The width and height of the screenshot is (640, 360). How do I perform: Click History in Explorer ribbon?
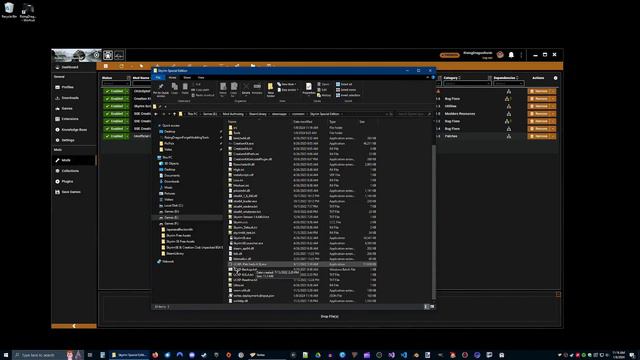pos(324,95)
